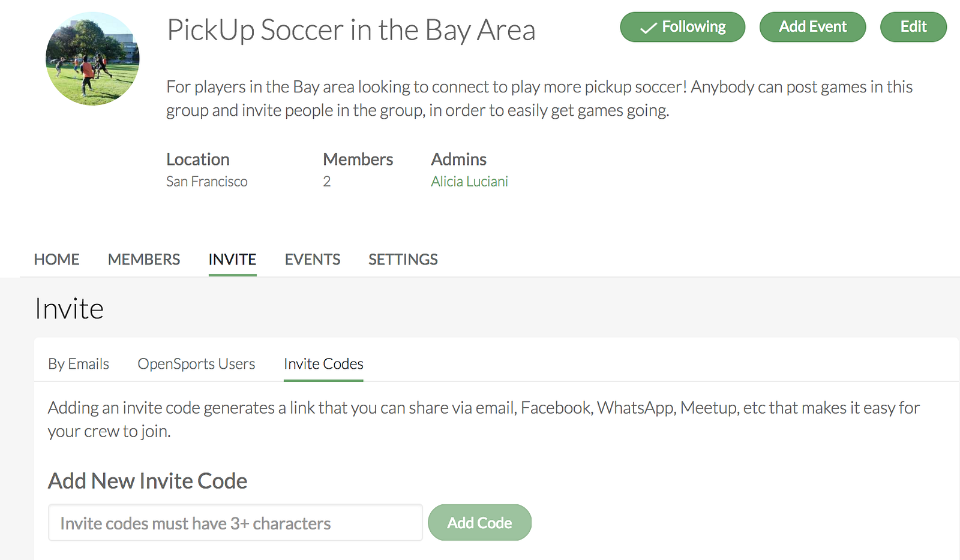Click the Add Event button
This screenshot has height=560, width=960.
point(812,27)
